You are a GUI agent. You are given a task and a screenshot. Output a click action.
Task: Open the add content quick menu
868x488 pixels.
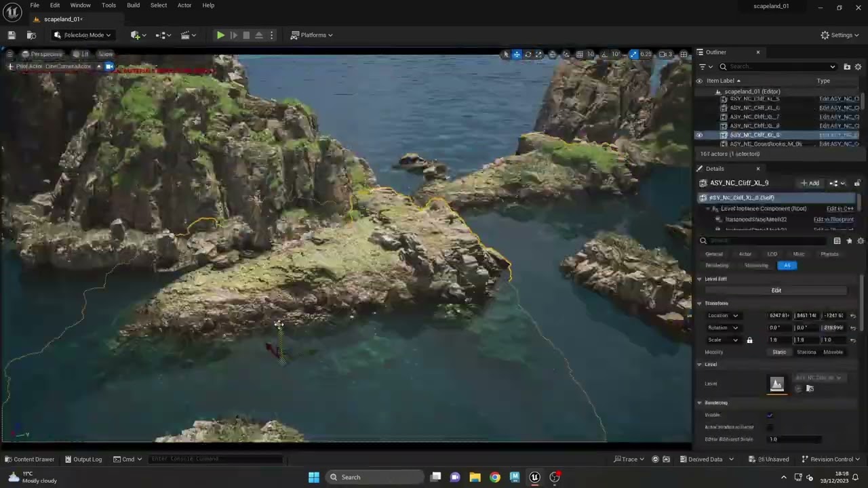tap(138, 35)
